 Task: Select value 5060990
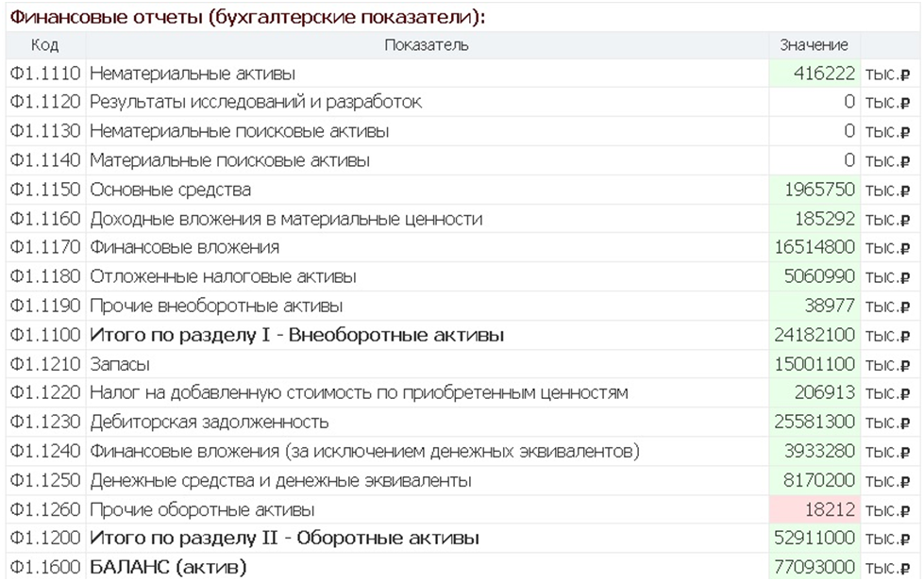[x=819, y=276]
